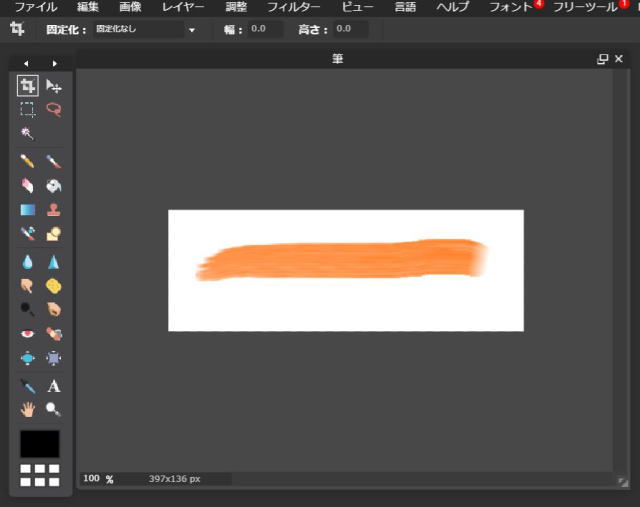Select the Drawing shapes tool
This screenshot has width=640, height=507.
point(53,233)
